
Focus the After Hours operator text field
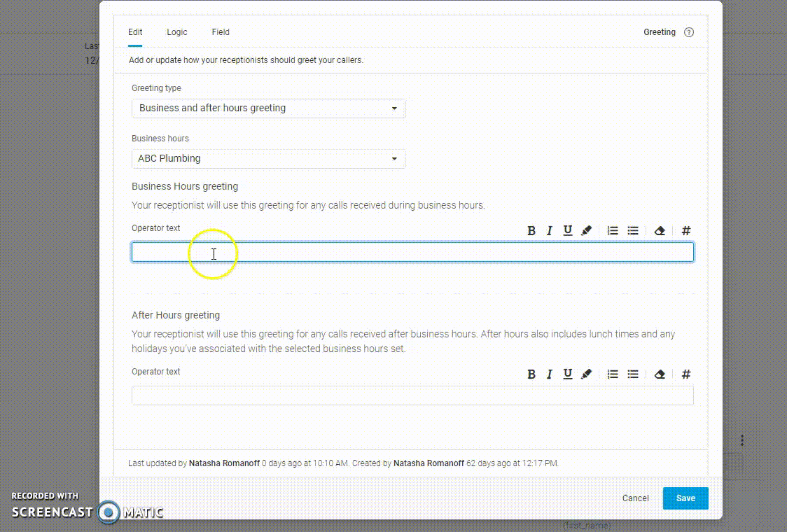412,395
